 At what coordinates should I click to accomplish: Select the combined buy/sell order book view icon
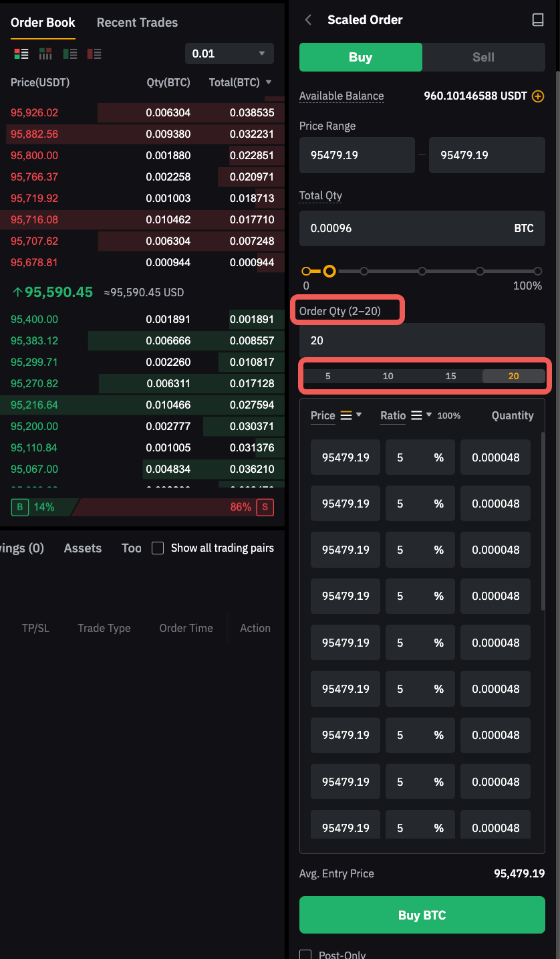tap(21, 54)
